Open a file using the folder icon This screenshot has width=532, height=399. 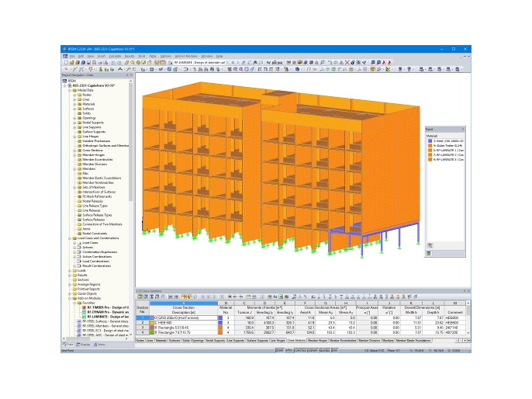(71, 62)
